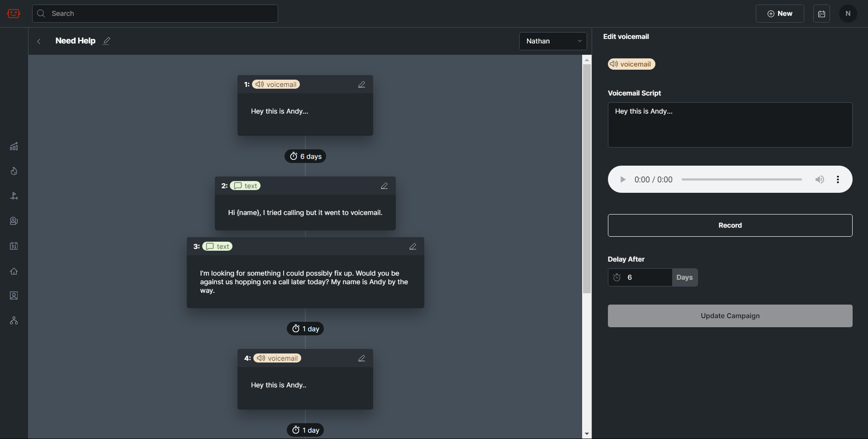Viewport: 868px width, 439px height.
Task: Mute the voicemail audio player volume
Action: [819, 180]
